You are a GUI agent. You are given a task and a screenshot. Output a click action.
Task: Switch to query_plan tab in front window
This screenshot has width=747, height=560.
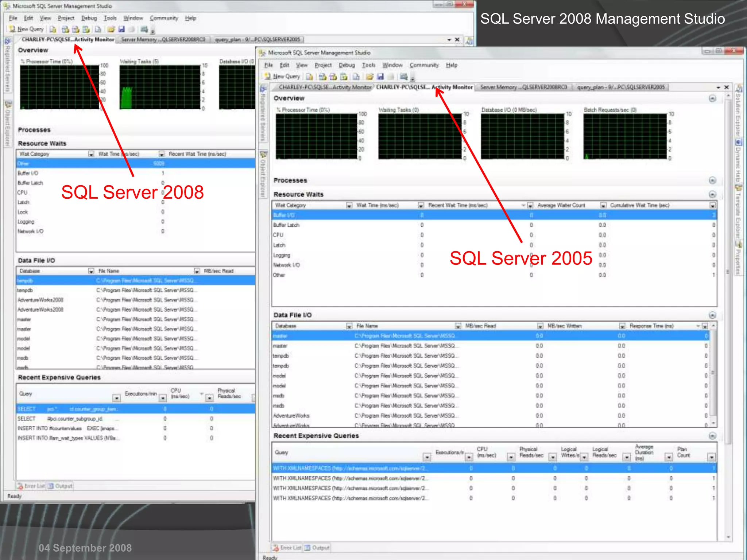coord(621,87)
